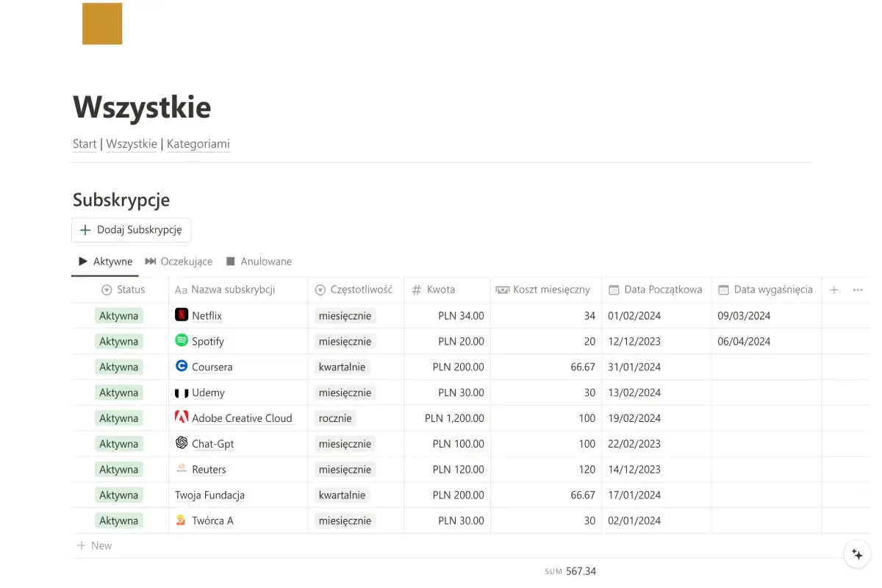Click the Twórca A emoji icon

pyautogui.click(x=182, y=520)
